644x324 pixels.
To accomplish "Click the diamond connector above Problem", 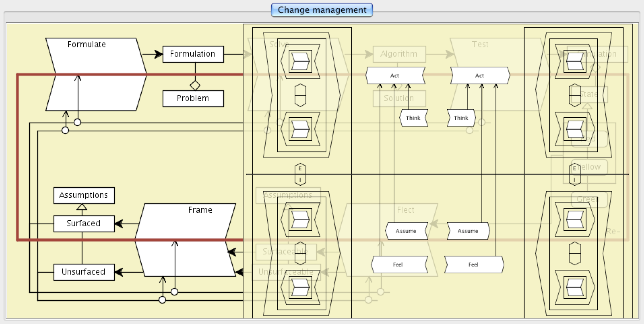I will pyautogui.click(x=195, y=85).
